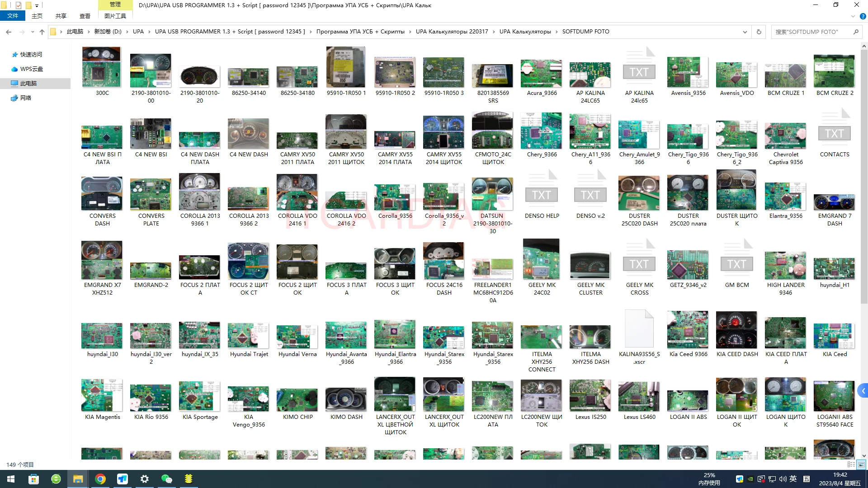
Task: Select 快速访问 in the navigation pane
Action: [31, 54]
